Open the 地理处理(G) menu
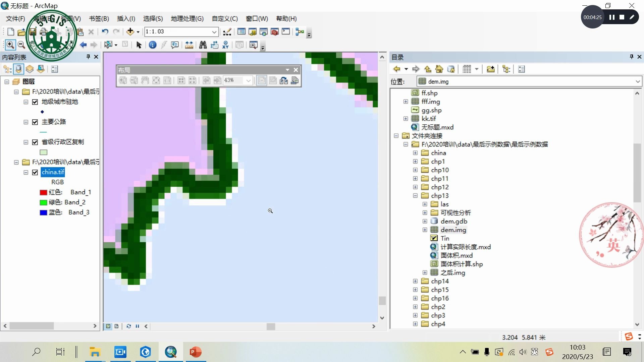The height and width of the screenshot is (362, 644). tap(187, 18)
